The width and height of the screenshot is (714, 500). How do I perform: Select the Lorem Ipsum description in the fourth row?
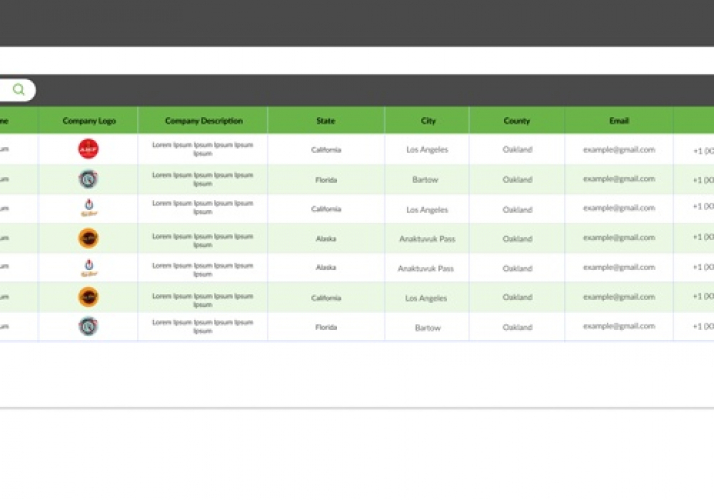203,240
